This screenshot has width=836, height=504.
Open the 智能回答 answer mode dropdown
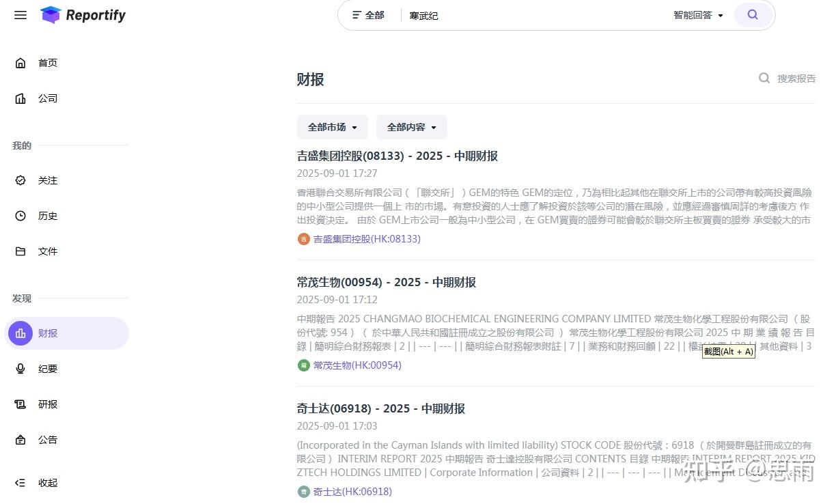[x=697, y=14]
